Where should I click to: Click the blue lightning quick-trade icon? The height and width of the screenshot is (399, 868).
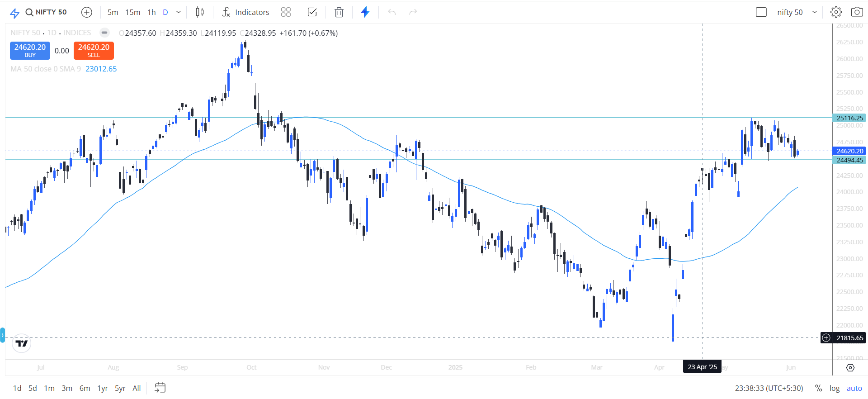coord(365,12)
